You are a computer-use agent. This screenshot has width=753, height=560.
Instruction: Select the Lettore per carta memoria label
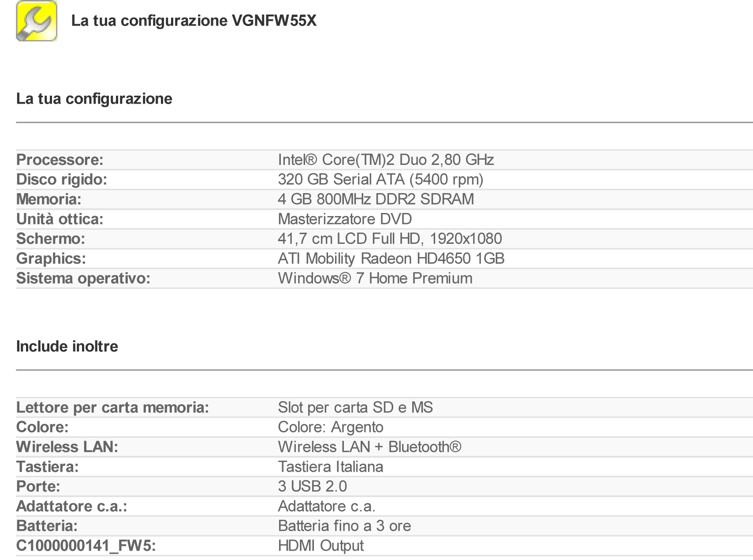pyautogui.click(x=112, y=407)
